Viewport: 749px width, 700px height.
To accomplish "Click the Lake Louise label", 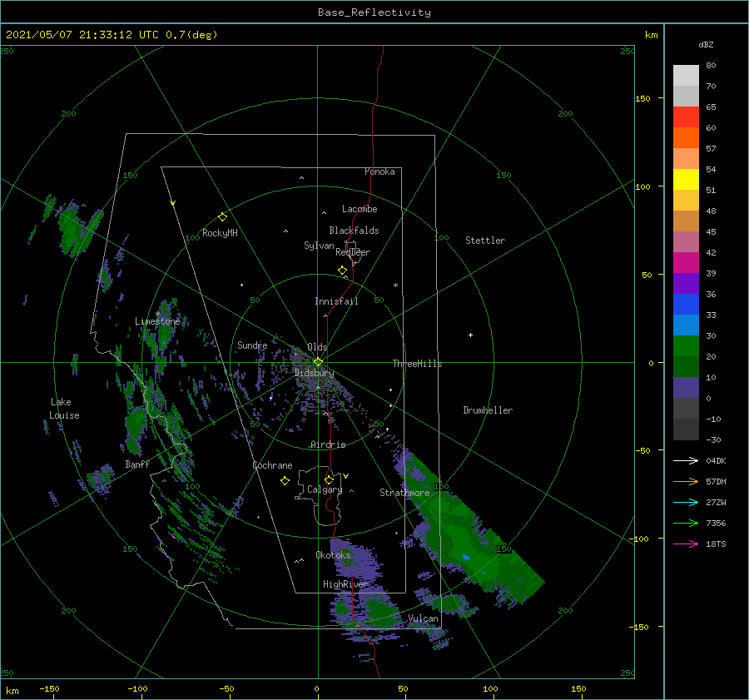I will tap(64, 409).
